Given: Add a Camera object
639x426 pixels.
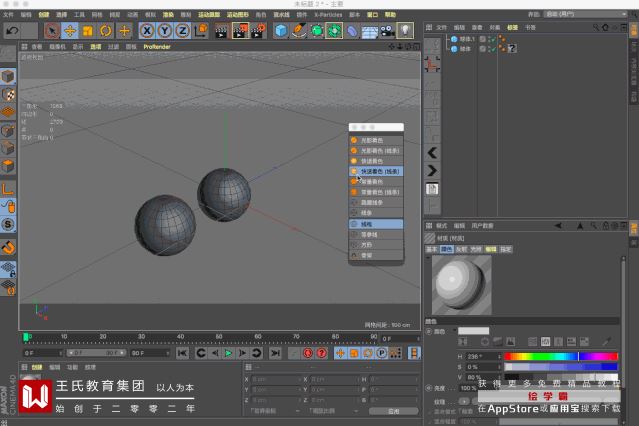Looking at the screenshot, I should click(x=387, y=31).
